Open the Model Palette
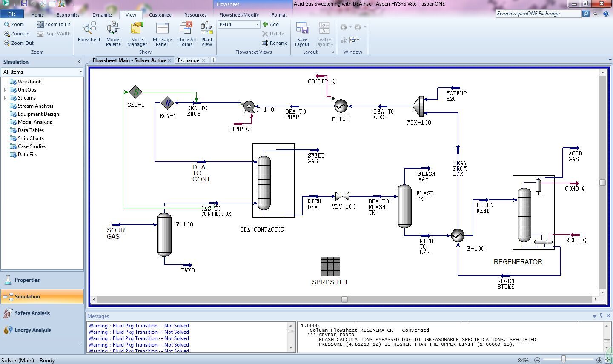Viewport: 613px width, 364px height. click(x=113, y=34)
